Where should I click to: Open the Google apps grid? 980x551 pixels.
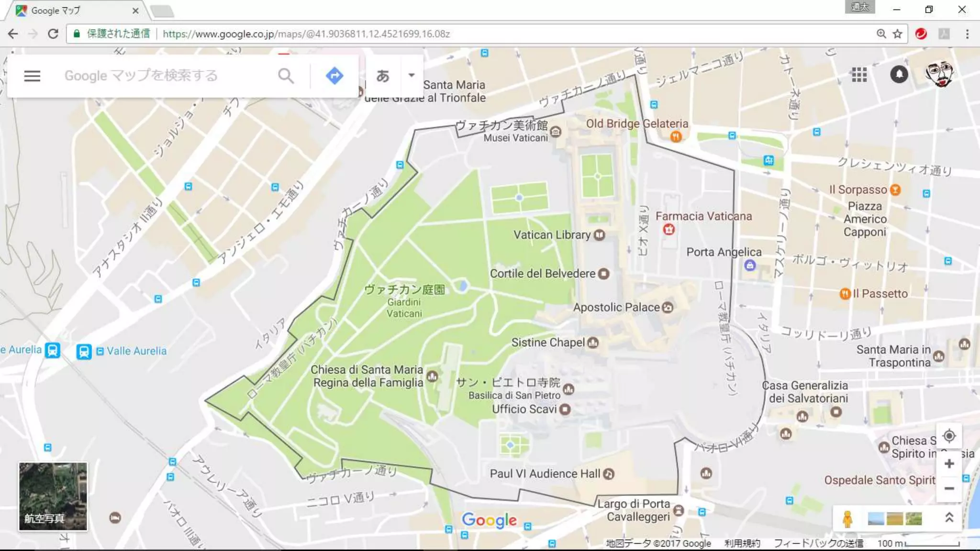pyautogui.click(x=859, y=75)
